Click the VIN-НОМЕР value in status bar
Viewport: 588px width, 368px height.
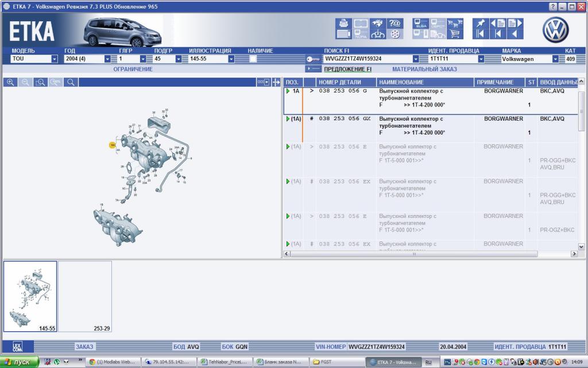[x=377, y=347]
